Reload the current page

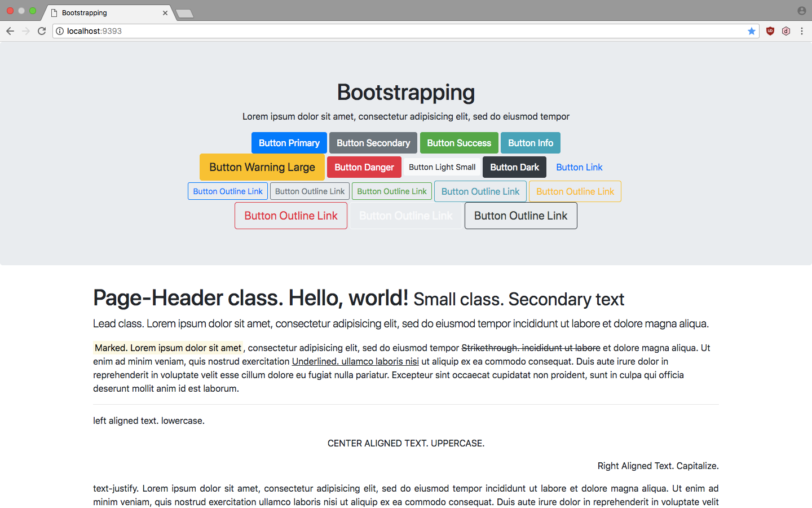coord(41,31)
